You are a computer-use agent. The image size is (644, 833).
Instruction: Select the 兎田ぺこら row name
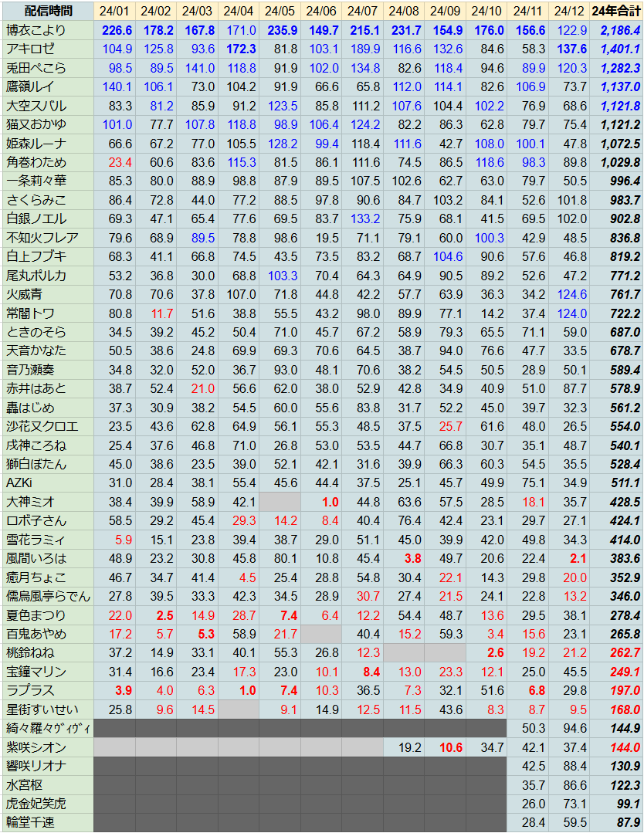(x=49, y=68)
